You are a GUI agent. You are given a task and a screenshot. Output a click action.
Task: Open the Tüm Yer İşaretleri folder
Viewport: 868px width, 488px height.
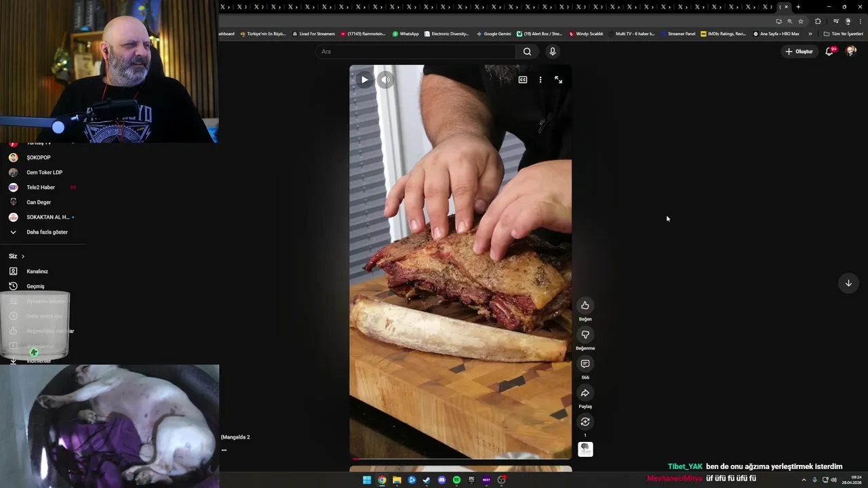click(x=843, y=33)
